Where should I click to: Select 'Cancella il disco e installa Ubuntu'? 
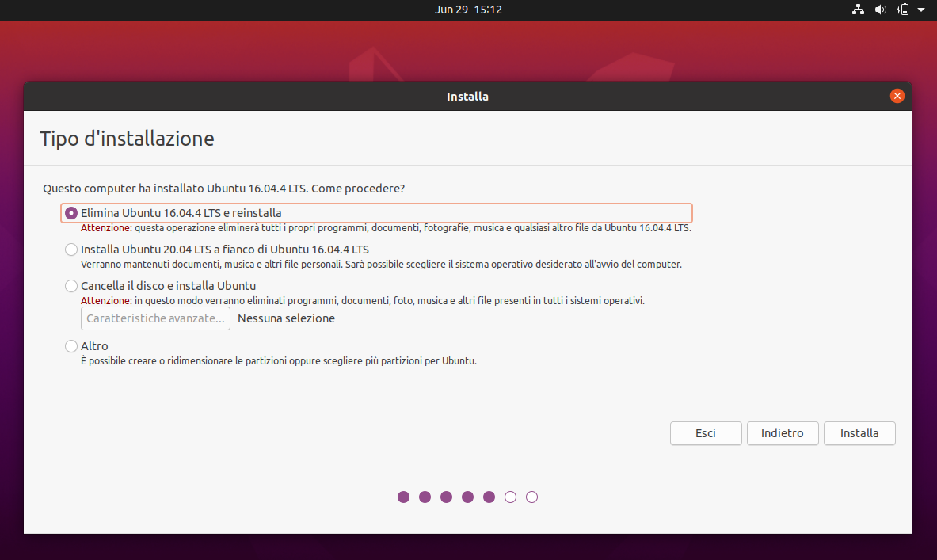click(x=71, y=286)
